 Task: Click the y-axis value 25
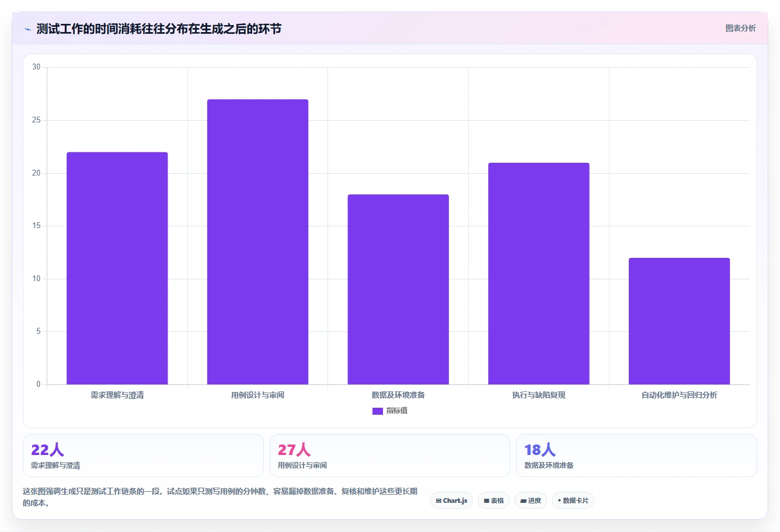[x=36, y=120]
